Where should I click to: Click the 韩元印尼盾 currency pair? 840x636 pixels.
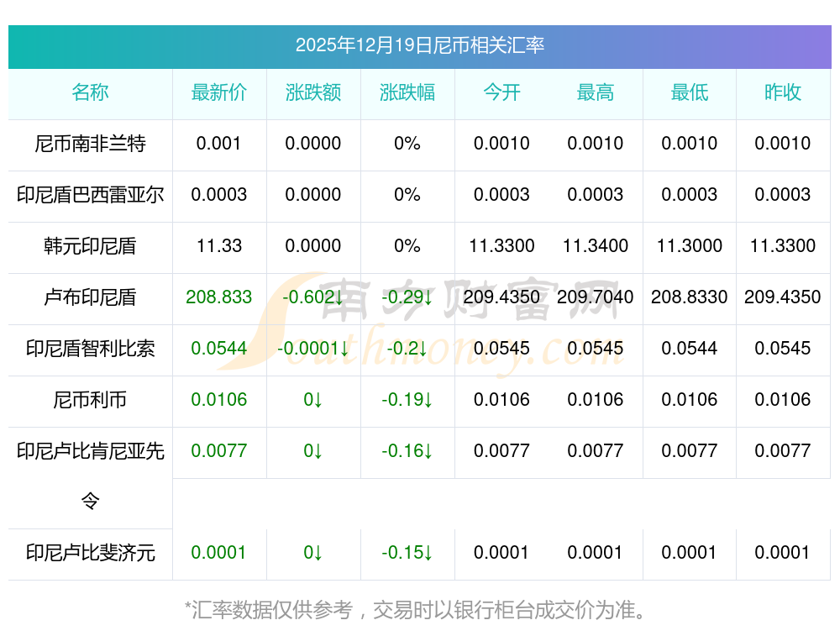click(90, 246)
